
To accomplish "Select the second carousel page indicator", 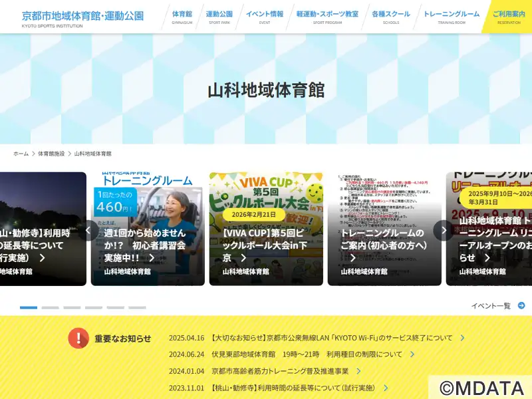I will pyautogui.click(x=51, y=308).
